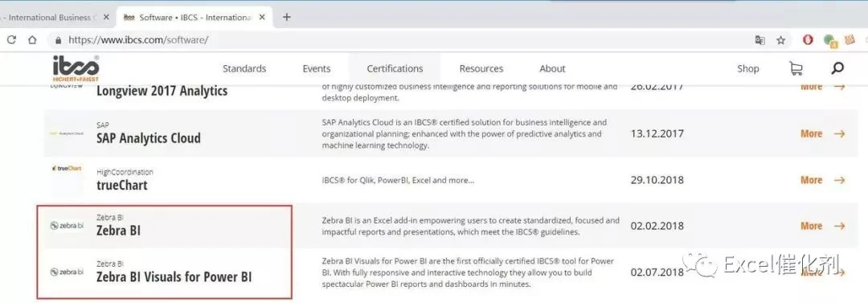Click SAP Analytics Cloud logo thumbnail
The height and width of the screenshot is (303, 868).
tap(67, 133)
